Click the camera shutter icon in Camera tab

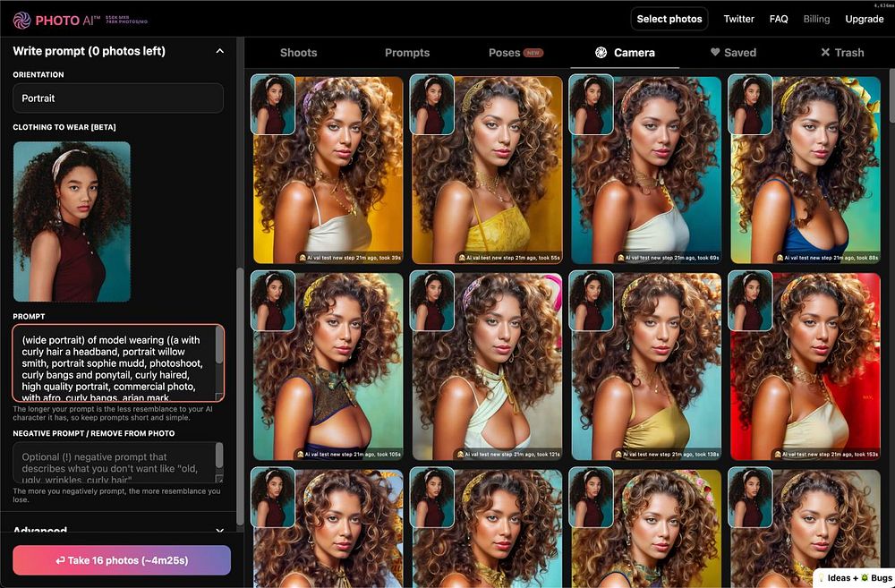(x=601, y=53)
